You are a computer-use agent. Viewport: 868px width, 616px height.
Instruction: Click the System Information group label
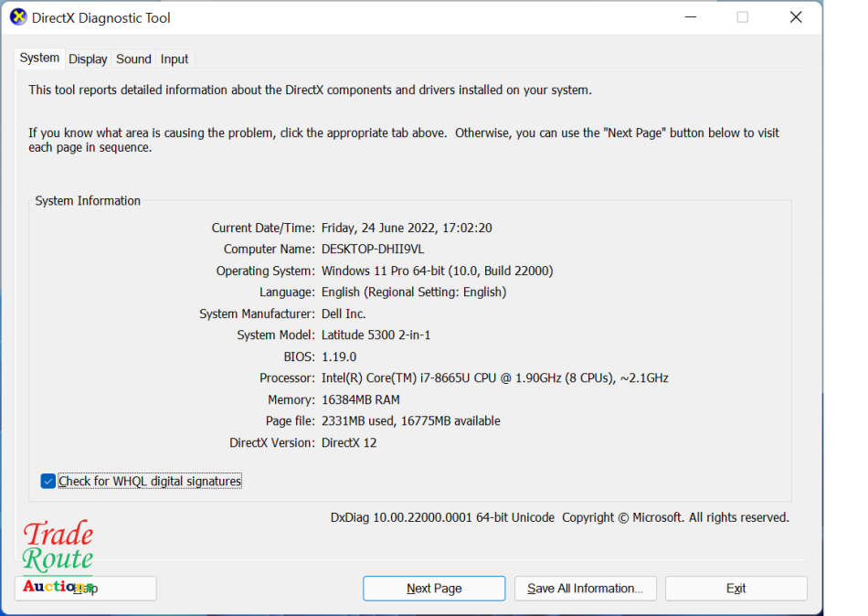point(88,201)
